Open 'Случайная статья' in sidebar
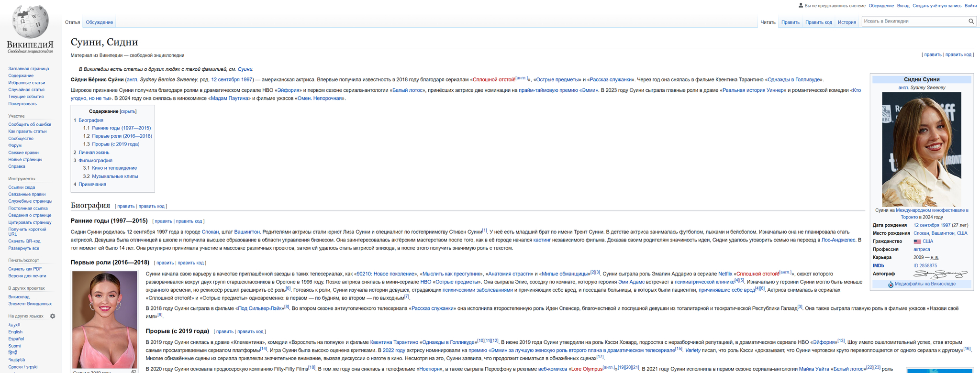The image size is (980, 373). [x=26, y=89]
